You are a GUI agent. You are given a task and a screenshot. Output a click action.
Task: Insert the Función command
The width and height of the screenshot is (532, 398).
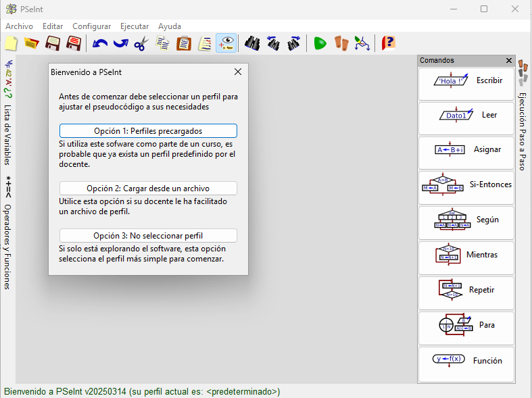tap(466, 364)
